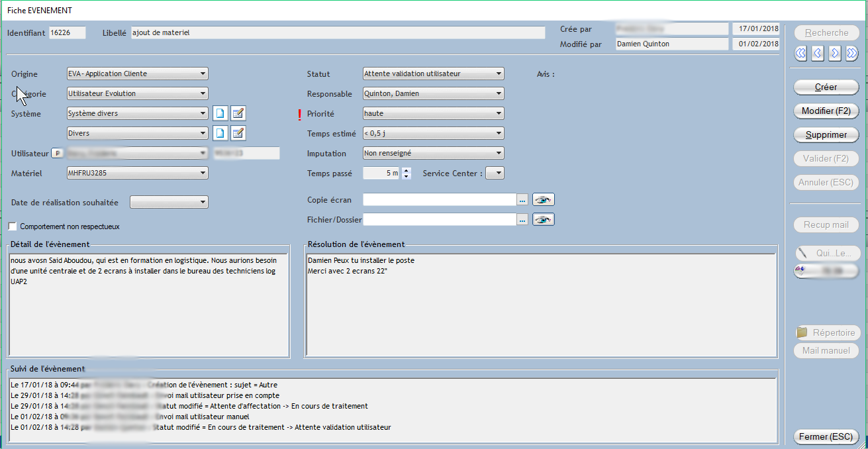Screen dimensions: 868x449
Task: Go to the previous event record
Action: (818, 54)
